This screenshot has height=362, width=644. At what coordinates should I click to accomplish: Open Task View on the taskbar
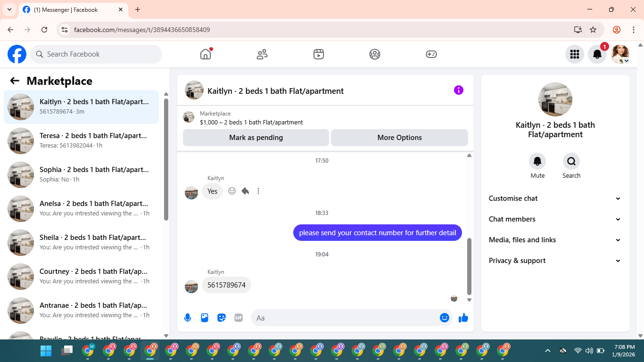coord(67,351)
